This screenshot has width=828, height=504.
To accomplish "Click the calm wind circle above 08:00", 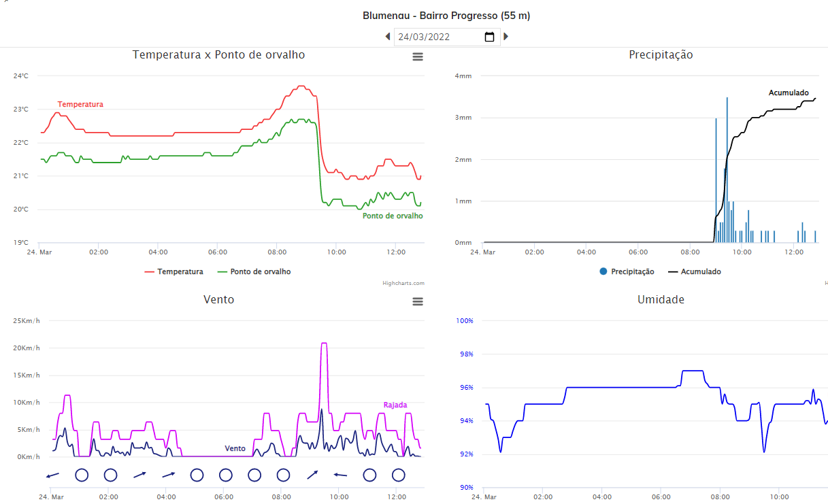I will (283, 475).
